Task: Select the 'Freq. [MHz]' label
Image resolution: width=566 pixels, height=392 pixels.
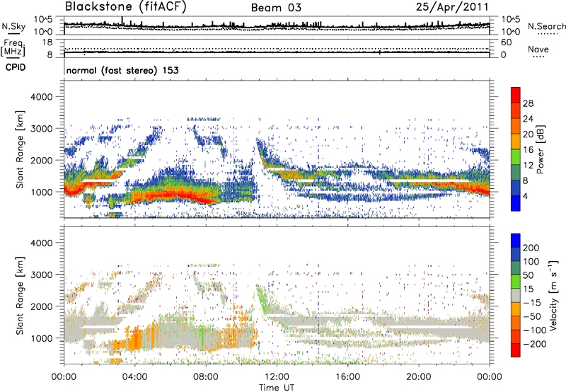Action: pyautogui.click(x=13, y=47)
